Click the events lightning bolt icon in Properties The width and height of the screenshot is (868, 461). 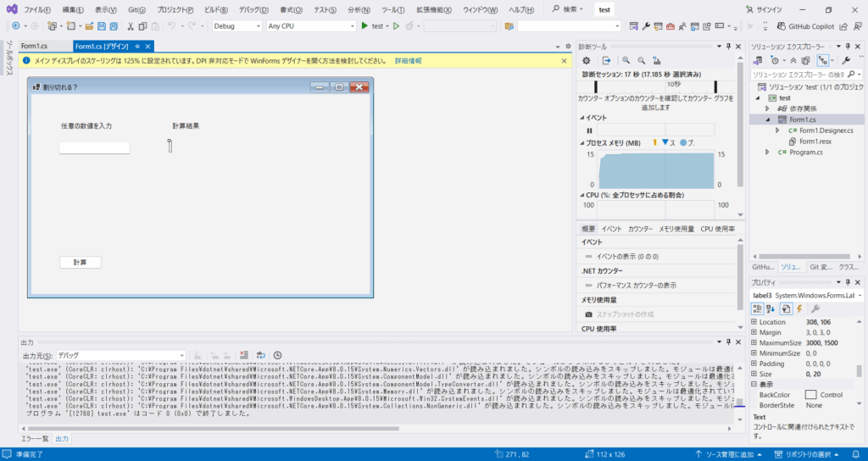798,308
